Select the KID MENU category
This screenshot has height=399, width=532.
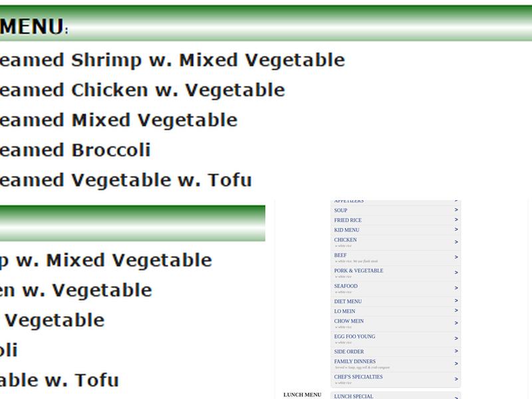point(346,230)
